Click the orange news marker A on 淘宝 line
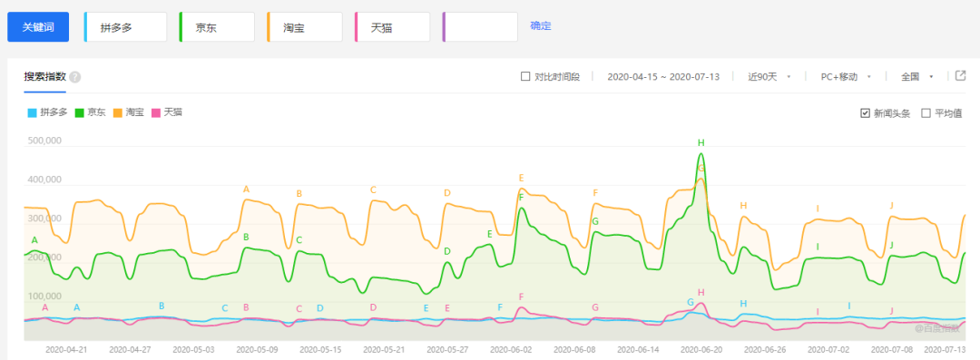Viewport: 980px width, 360px height. 246,189
